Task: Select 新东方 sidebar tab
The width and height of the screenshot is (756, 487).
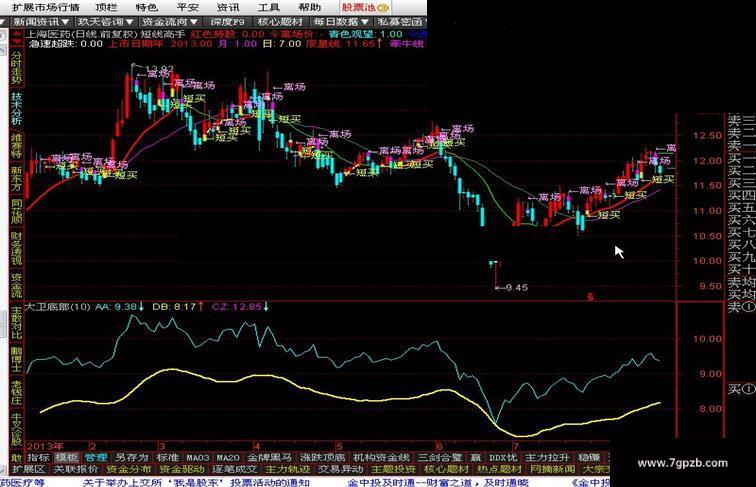Action: (x=17, y=179)
